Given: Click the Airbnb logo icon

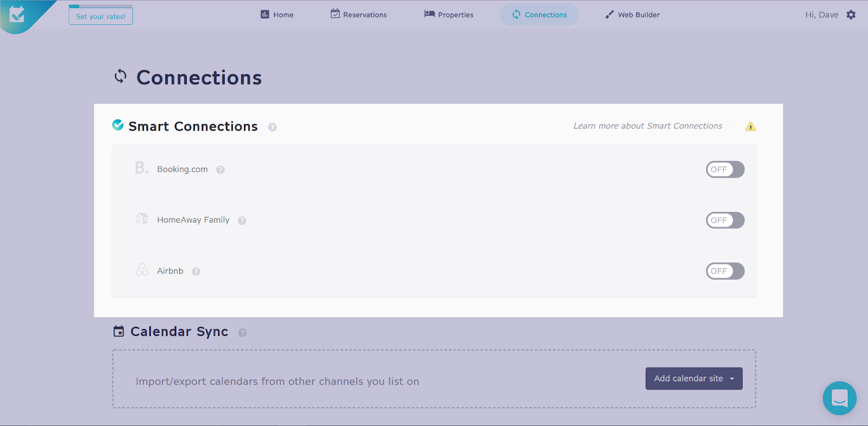Looking at the screenshot, I should point(142,269).
